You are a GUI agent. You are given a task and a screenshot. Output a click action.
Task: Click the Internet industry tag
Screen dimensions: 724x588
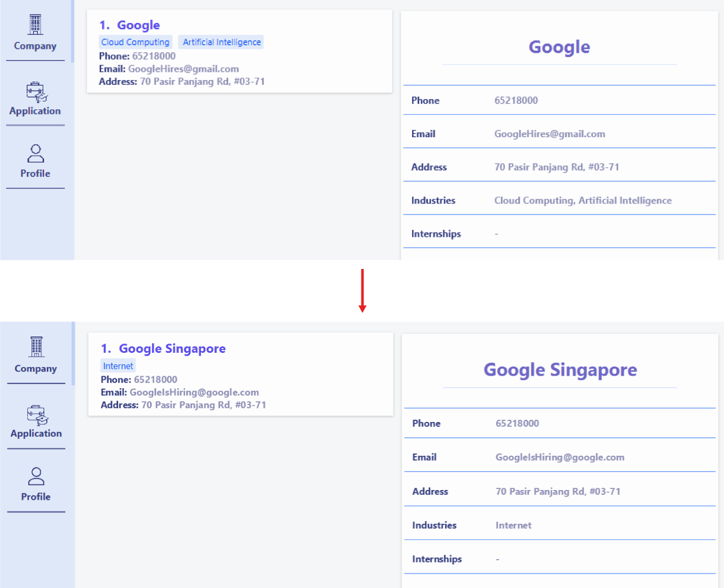click(x=118, y=366)
